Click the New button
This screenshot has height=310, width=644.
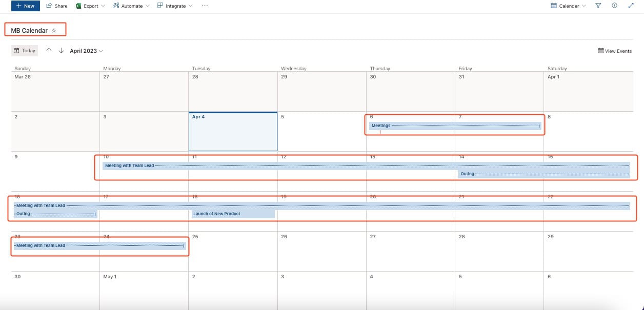pyautogui.click(x=25, y=6)
